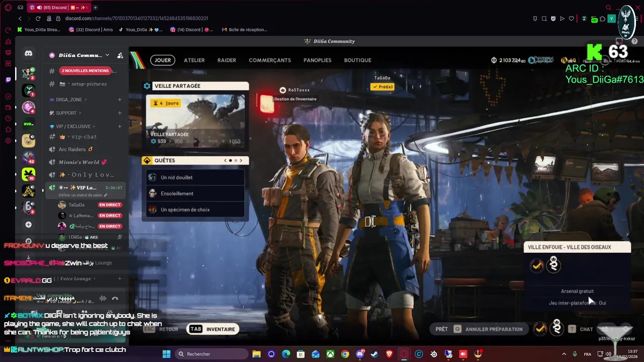This screenshot has height=362, width=644.
Task: Open server icon with 42 badge
Action: (29, 158)
